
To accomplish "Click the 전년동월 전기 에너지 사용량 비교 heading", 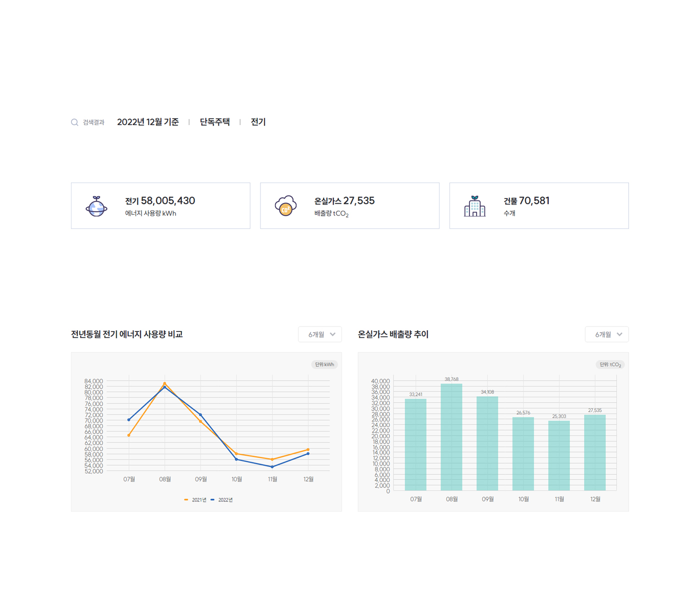I will click(127, 334).
